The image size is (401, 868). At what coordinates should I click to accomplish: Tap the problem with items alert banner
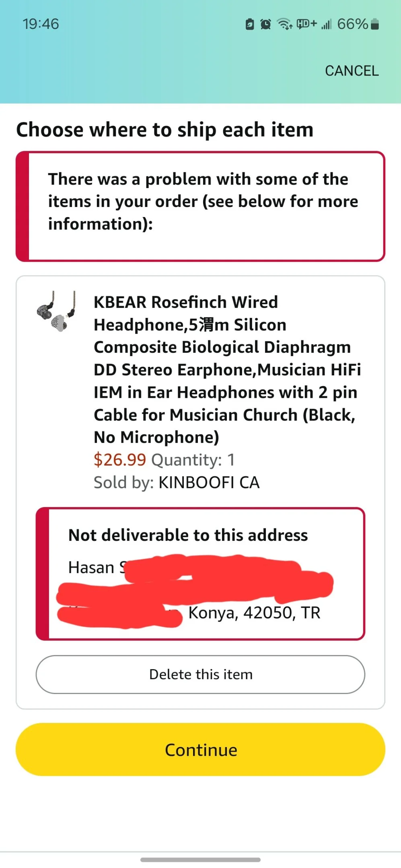pyautogui.click(x=200, y=207)
